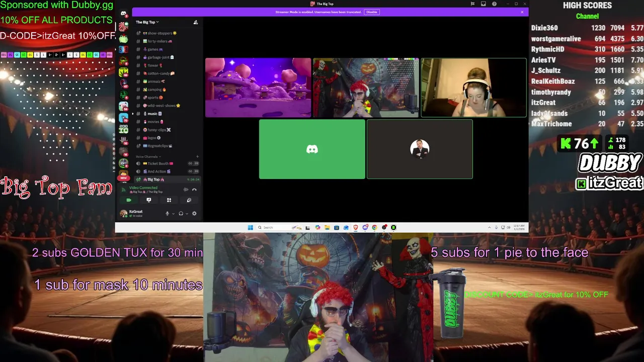Open the forty-milers channel

168,41
